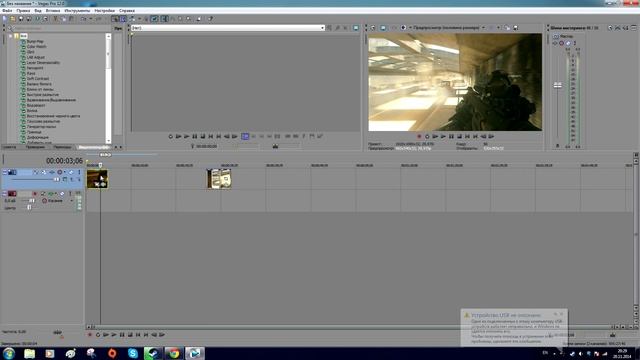Switch to the Переходы tab
Screen dimensions: 640x360
[62, 147]
